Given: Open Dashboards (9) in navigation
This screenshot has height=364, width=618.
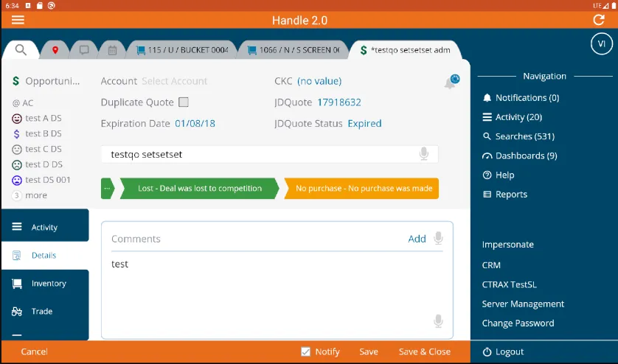Looking at the screenshot, I should click(520, 155).
